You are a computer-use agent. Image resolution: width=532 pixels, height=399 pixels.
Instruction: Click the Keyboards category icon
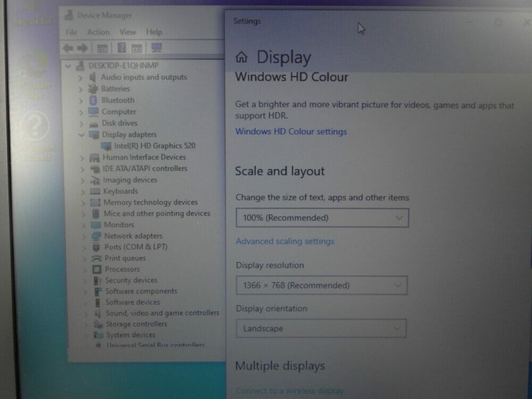pyautogui.click(x=95, y=192)
